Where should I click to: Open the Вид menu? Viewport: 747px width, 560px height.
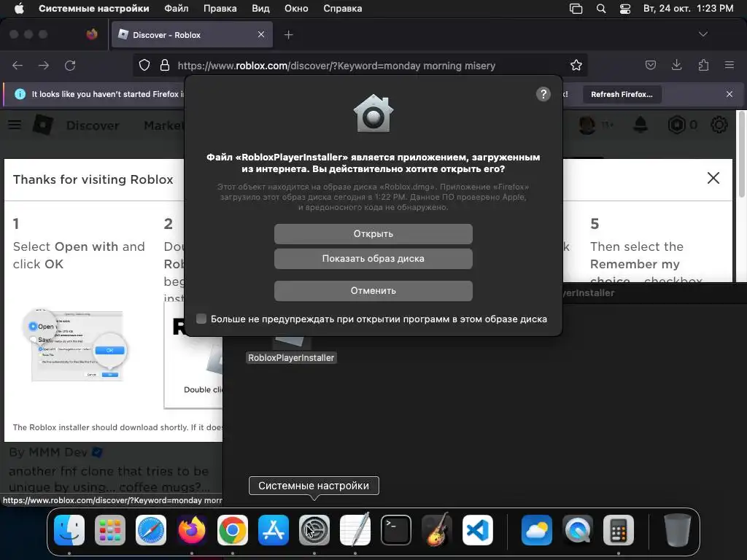pyautogui.click(x=260, y=9)
